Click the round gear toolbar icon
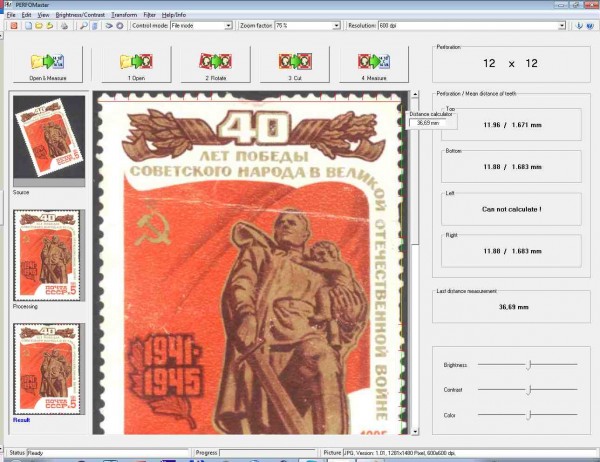Image resolution: width=600 pixels, height=462 pixels. 120,26
